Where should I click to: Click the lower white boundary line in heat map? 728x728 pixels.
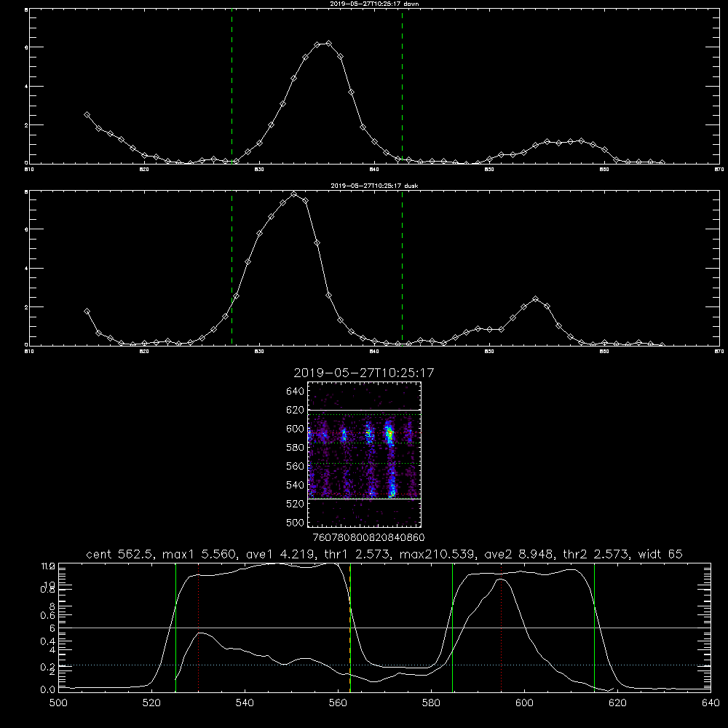[x=364, y=499]
